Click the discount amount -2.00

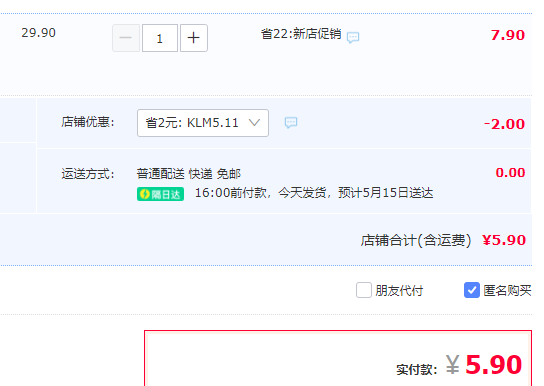tap(504, 124)
